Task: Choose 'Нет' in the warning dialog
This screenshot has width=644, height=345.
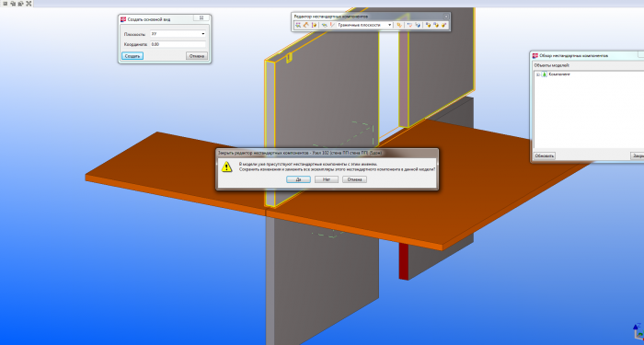Action: 327,179
